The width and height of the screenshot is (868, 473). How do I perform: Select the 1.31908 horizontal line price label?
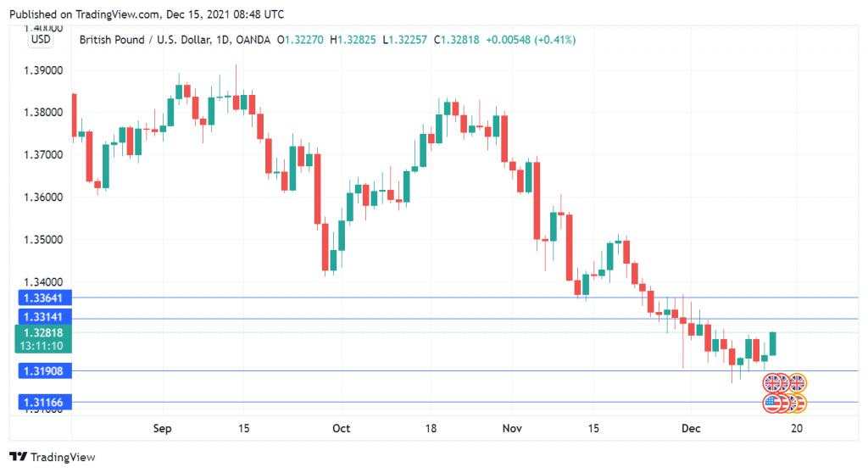click(45, 371)
